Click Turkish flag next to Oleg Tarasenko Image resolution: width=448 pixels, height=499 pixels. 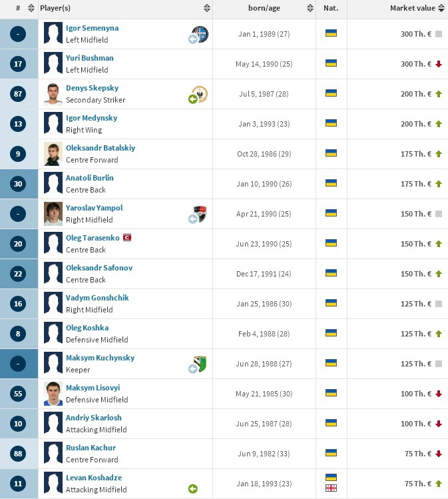coord(127,237)
